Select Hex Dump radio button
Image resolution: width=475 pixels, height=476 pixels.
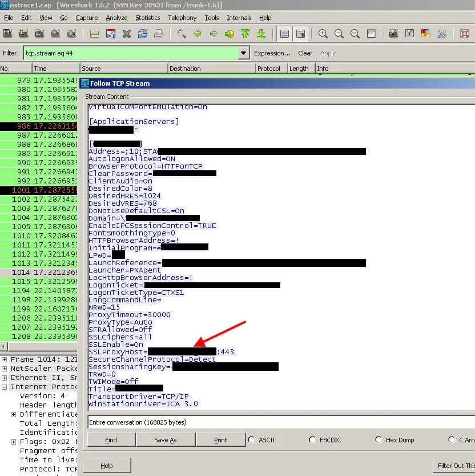pos(379,439)
